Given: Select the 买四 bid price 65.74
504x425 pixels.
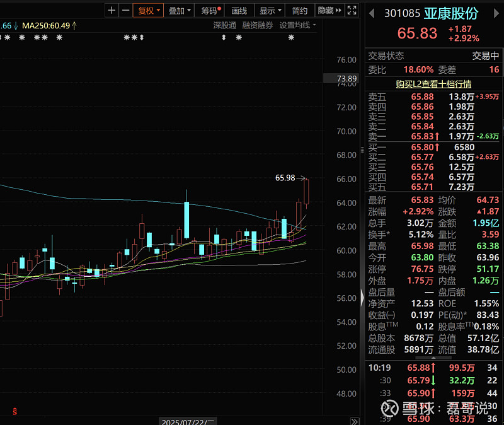Looking at the screenshot, I should pos(422,177).
